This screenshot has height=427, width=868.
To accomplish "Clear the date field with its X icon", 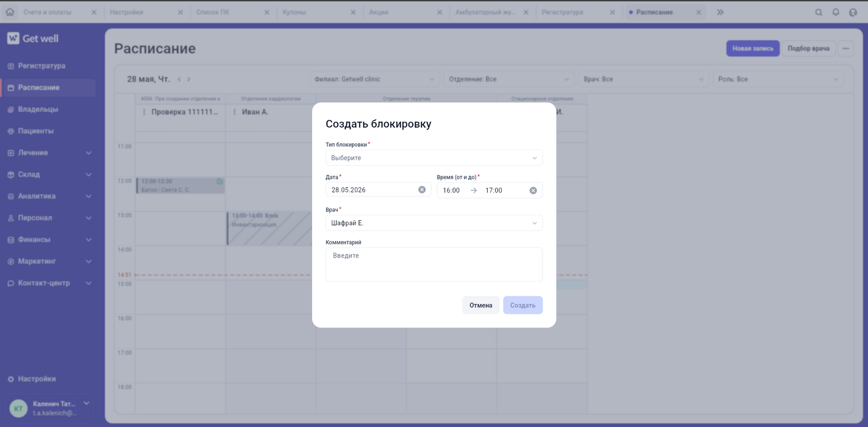I will pyautogui.click(x=422, y=190).
